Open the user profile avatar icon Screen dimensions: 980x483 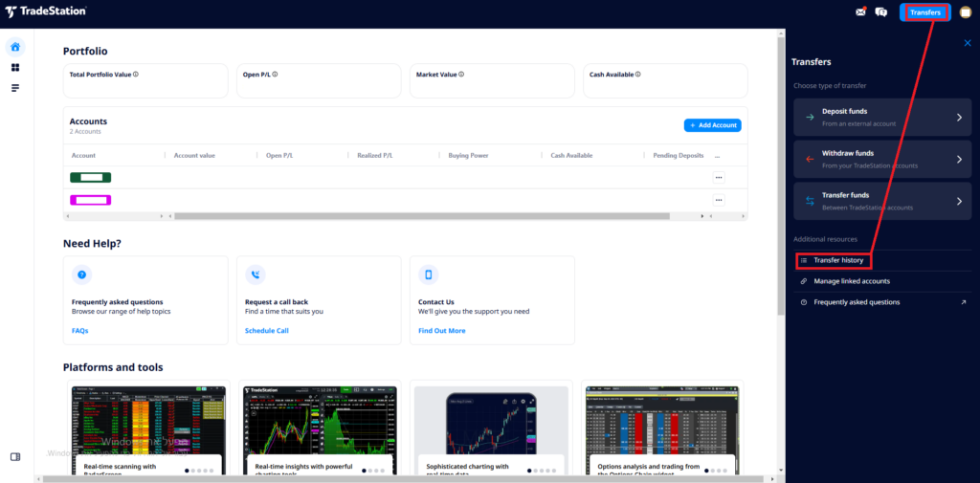click(x=965, y=11)
